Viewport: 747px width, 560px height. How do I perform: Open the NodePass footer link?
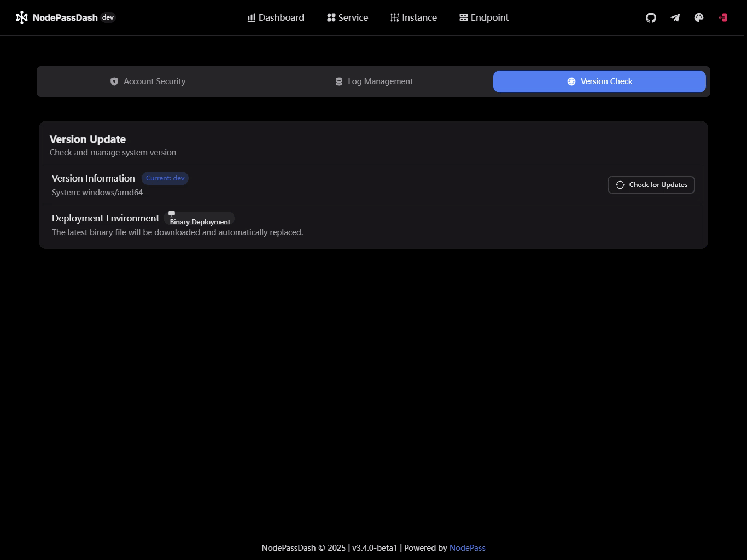click(467, 548)
